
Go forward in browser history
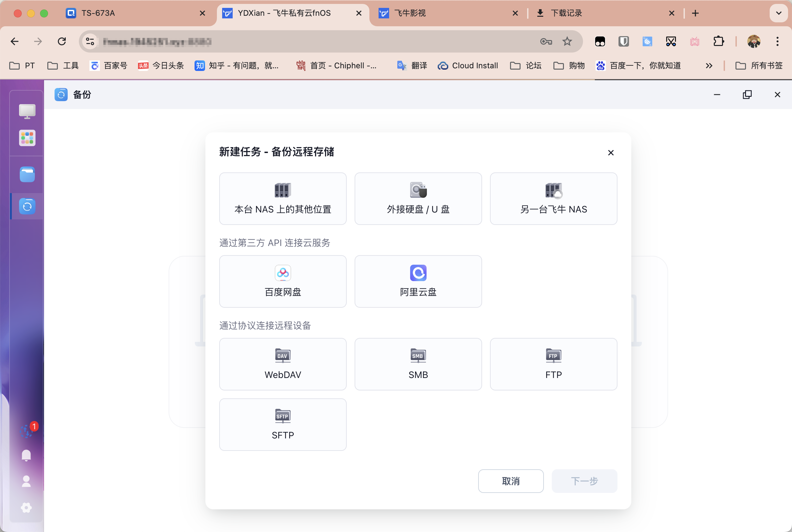(x=38, y=41)
